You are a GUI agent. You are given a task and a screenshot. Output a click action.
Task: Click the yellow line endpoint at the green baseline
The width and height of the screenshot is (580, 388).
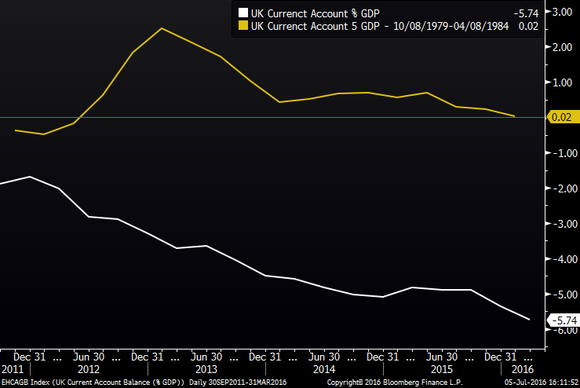coord(514,116)
